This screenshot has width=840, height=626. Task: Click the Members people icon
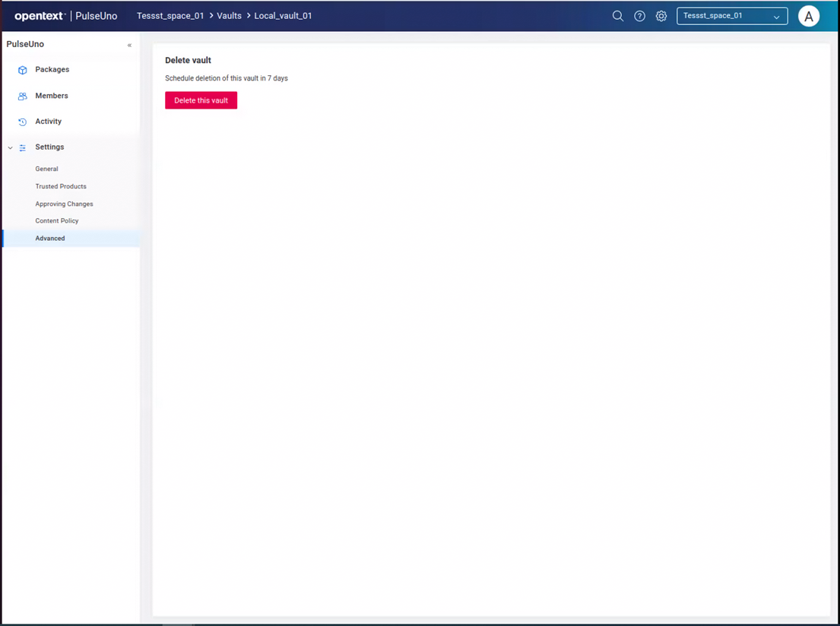23,96
